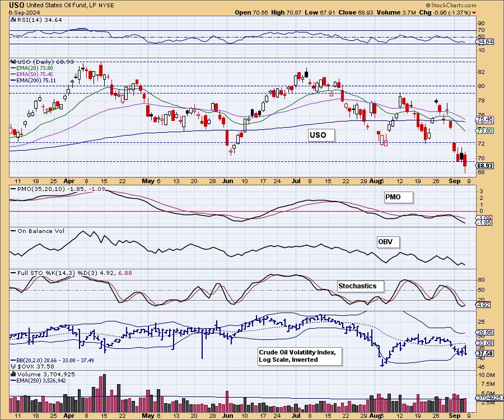Viewport: 504px width, 420px height.
Task: Click the 4.92 stochastics axis tag
Action: click(x=484, y=305)
